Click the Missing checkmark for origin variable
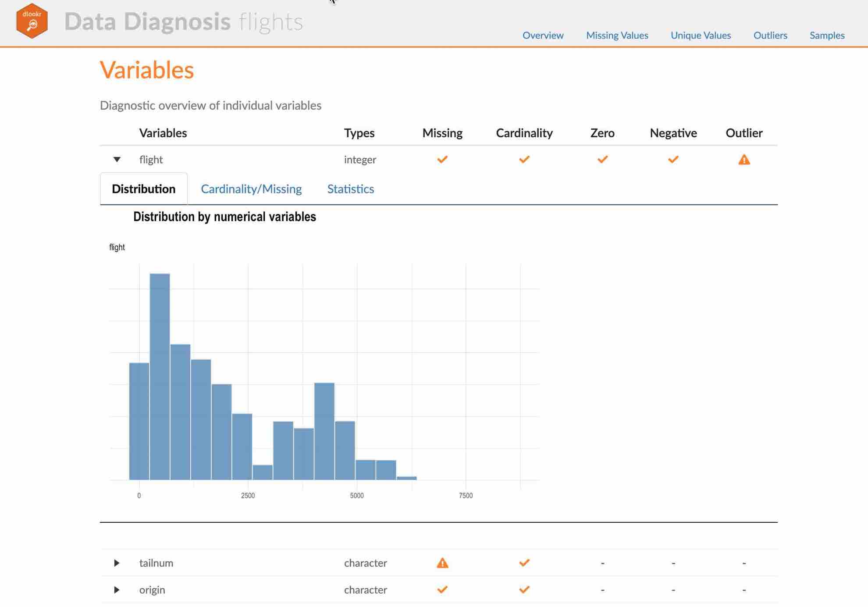The width and height of the screenshot is (868, 607). pyautogui.click(x=442, y=590)
